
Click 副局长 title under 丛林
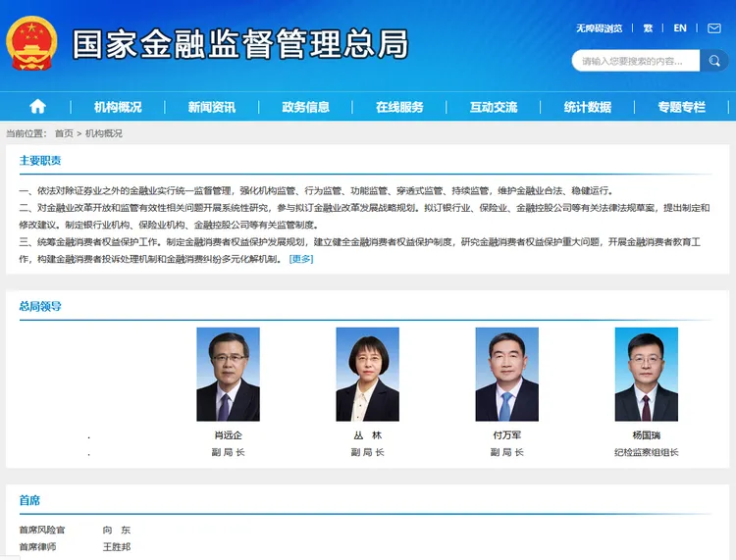pyautogui.click(x=368, y=452)
